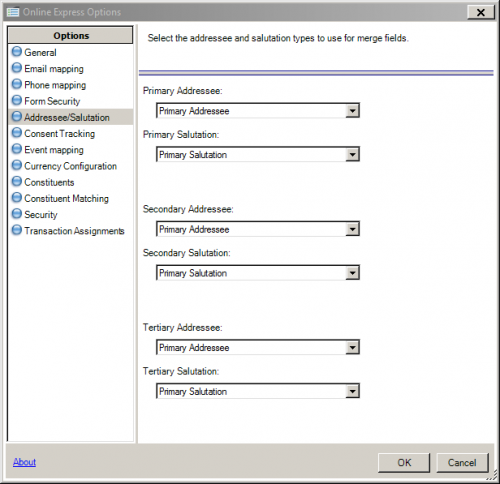Expand the Secondary Salutation combo box
Screen dimensions: 500x484
click(258, 273)
